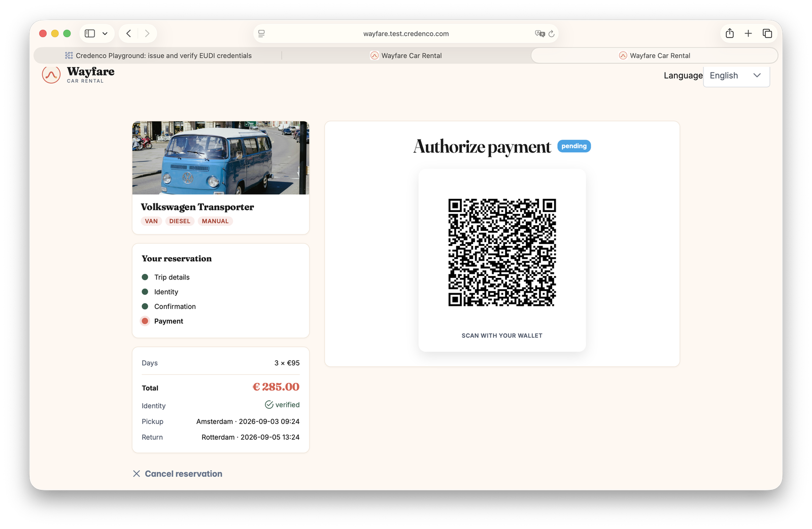812x529 pixels.
Task: Click the Authorize payment heading
Action: coord(482,147)
